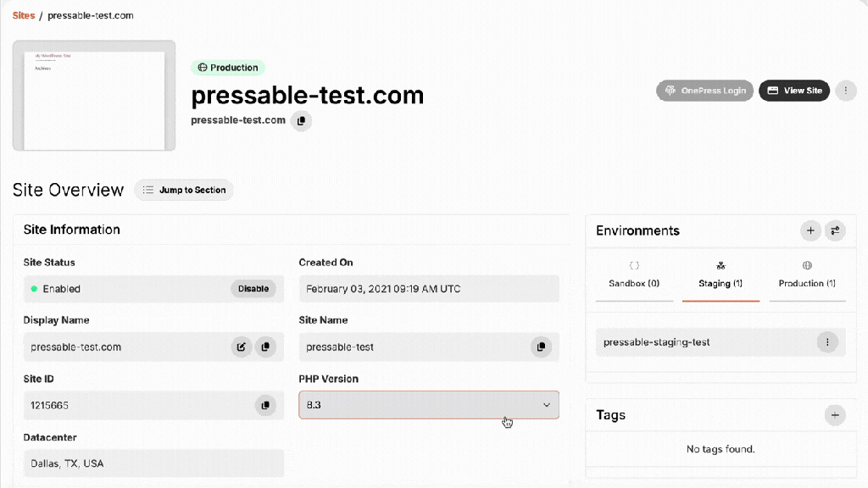Edit the Display Name field
The height and width of the screenshot is (488, 868).
click(242, 347)
